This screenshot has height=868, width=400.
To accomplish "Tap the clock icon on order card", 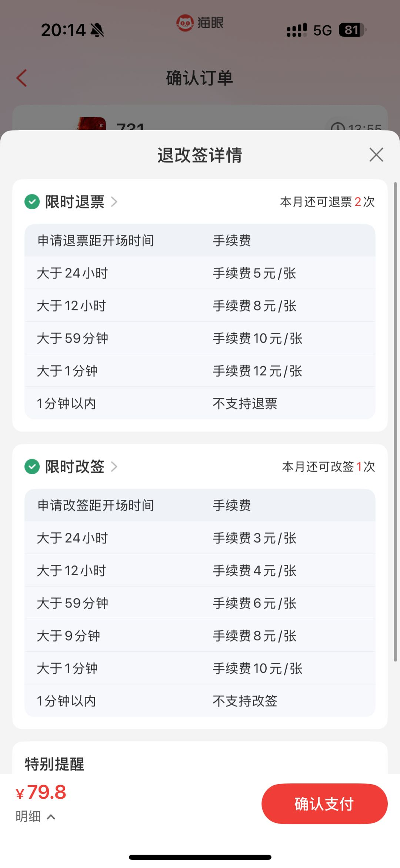I will [x=337, y=127].
